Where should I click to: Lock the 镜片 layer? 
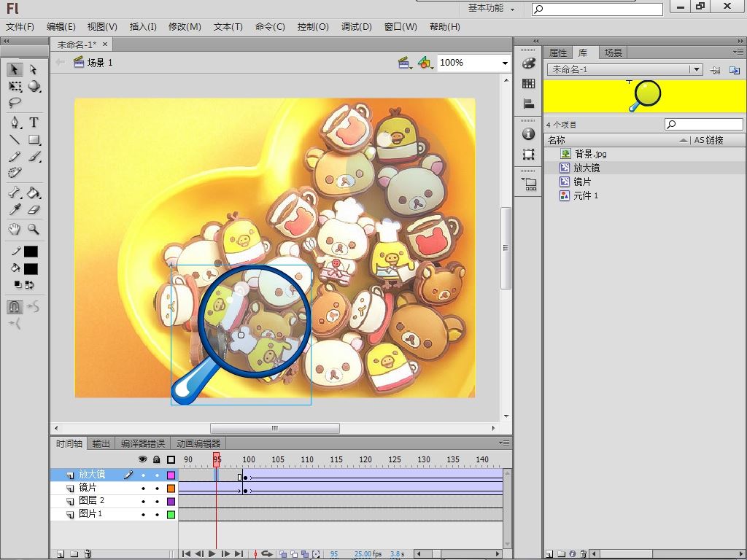pos(157,489)
